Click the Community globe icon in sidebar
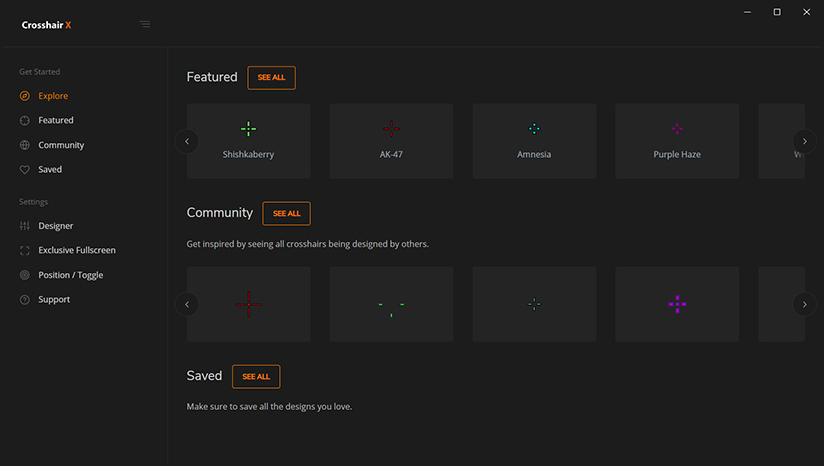 25,145
